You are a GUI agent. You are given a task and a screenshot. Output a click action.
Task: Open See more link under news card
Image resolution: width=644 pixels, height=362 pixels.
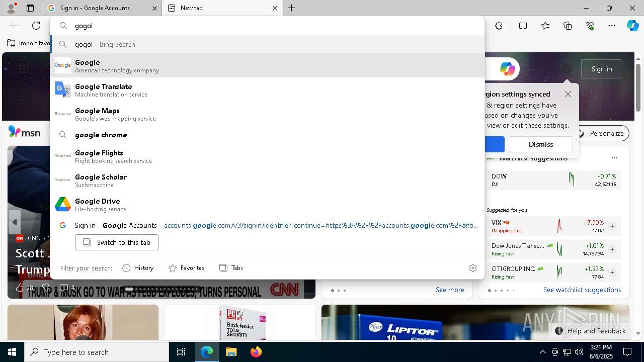[450, 290]
